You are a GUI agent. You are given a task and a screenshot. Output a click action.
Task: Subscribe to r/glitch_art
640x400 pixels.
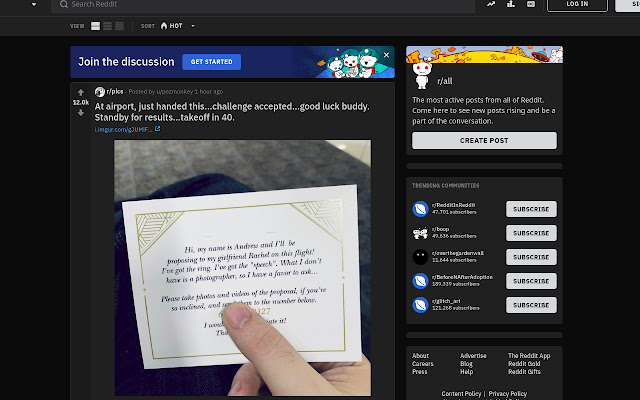[x=531, y=305]
